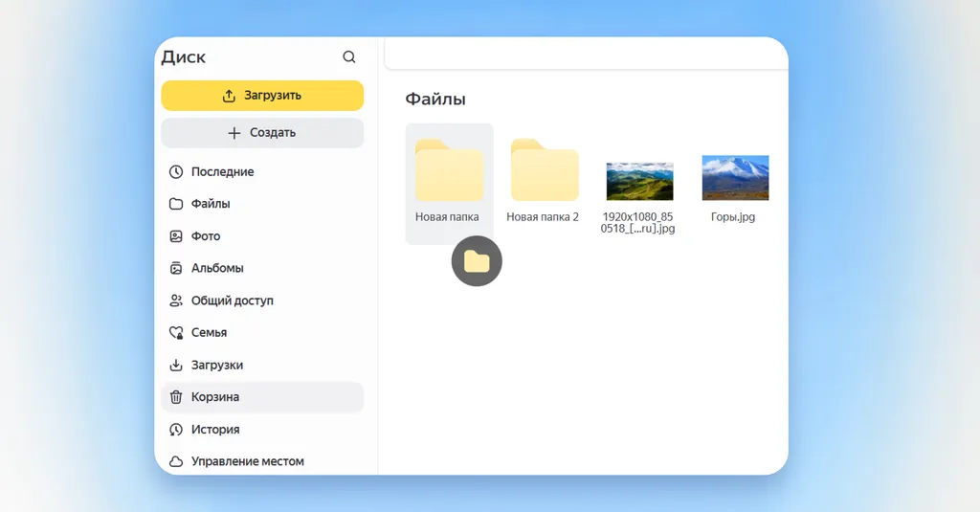Select the Горы.jpg mountain thumbnail

[736, 178]
